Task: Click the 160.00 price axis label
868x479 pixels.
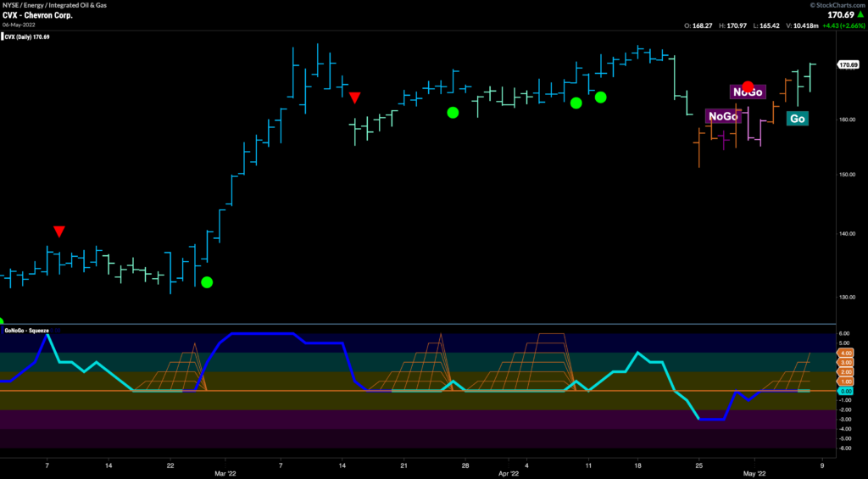Action: (847, 119)
